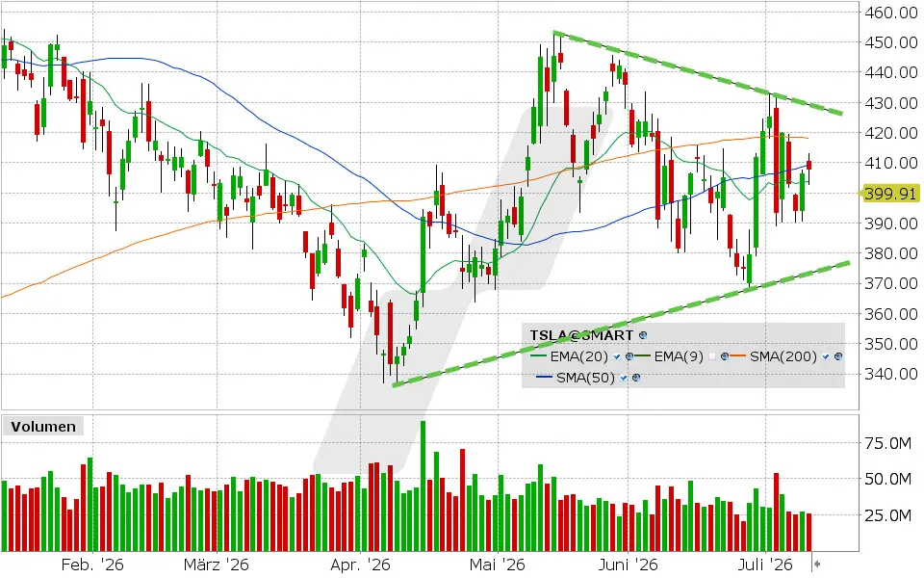Image resolution: width=924 pixels, height=578 pixels.
Task: Click the Apr. '26 date label
Action: (x=360, y=565)
